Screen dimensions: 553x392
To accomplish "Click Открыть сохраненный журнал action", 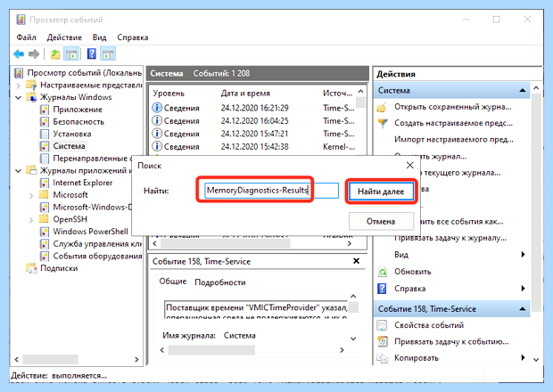I will click(x=453, y=107).
